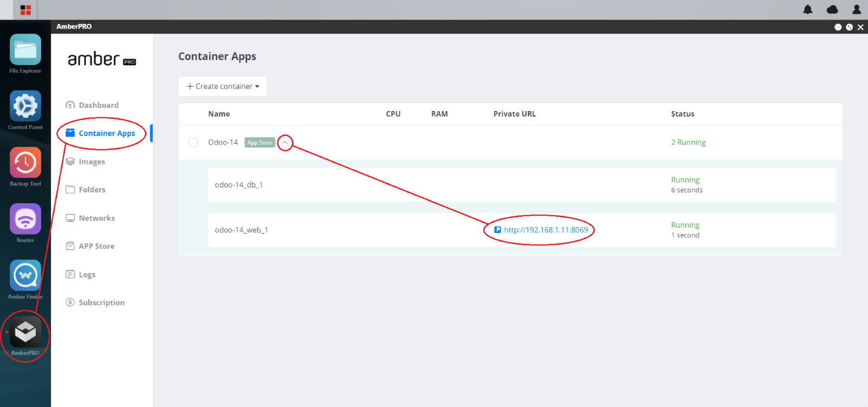The image size is (868, 407).
Task: Click the Odoo-14 container name
Action: click(223, 142)
